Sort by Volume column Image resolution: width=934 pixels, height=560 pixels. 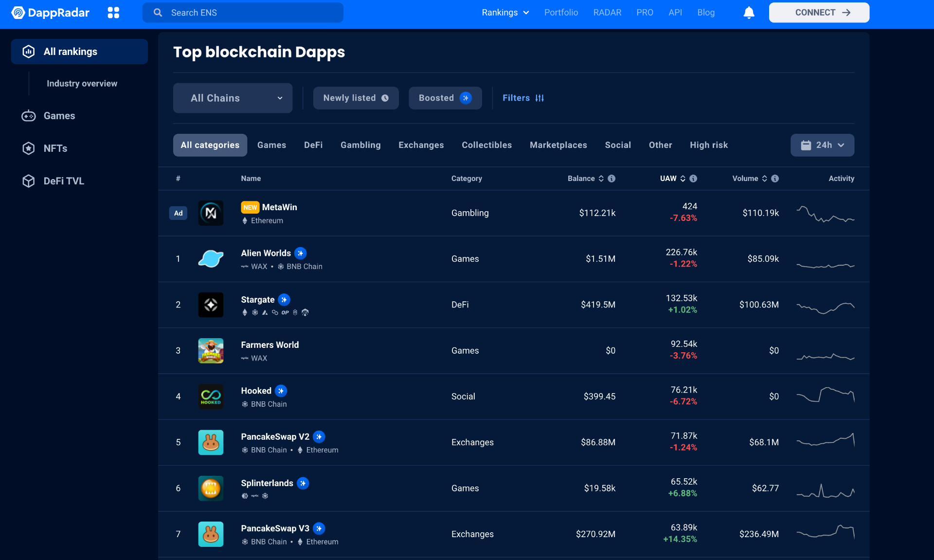coord(750,179)
